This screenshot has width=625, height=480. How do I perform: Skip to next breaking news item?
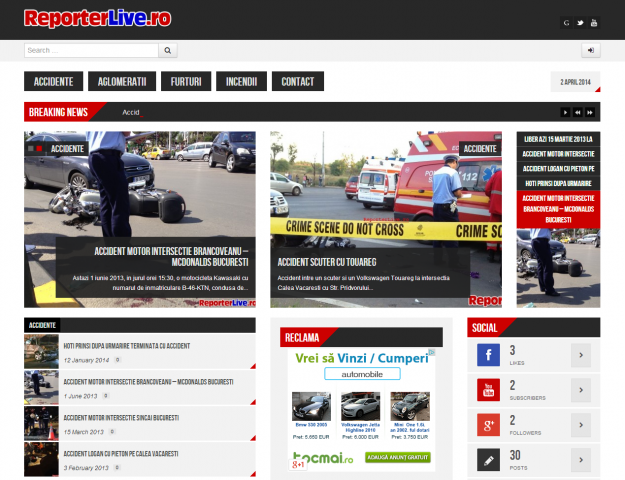[591, 112]
